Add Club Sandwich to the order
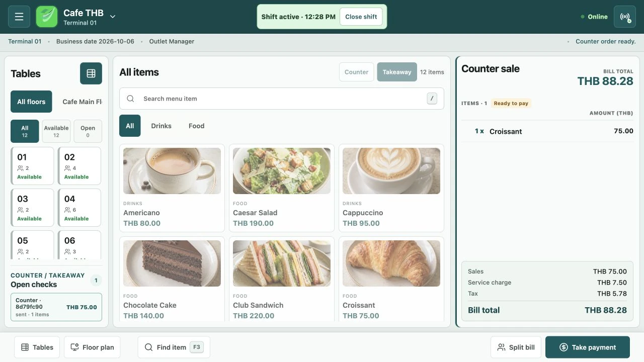The image size is (644, 362). click(x=282, y=279)
